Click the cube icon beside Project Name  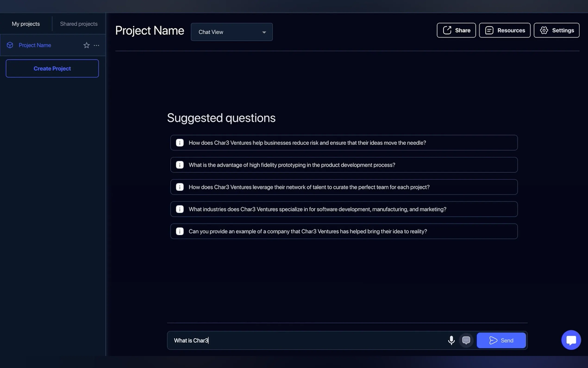tap(10, 45)
